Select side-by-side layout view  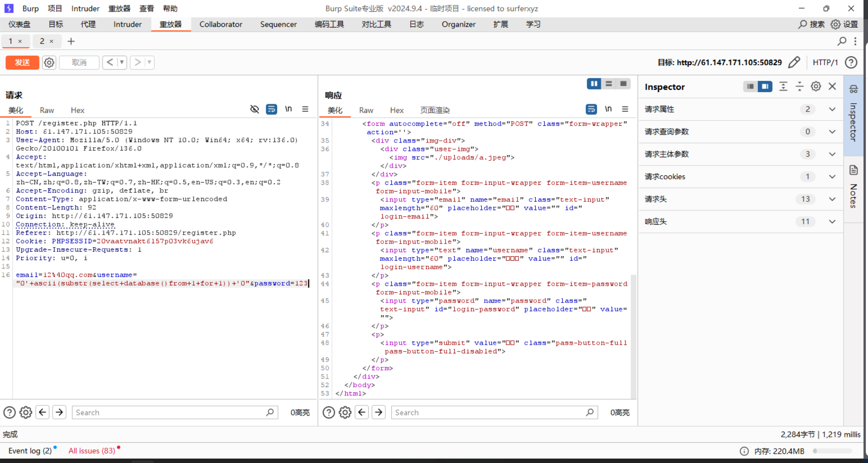click(594, 84)
